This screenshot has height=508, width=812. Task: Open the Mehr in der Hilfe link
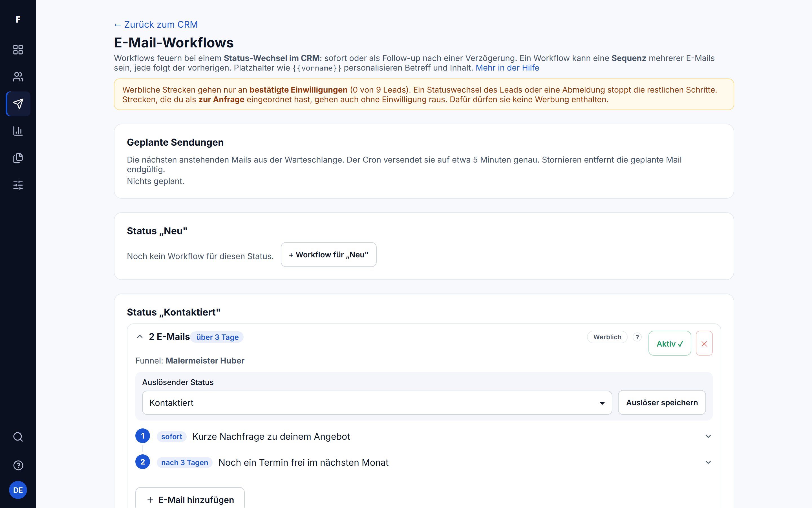pyautogui.click(x=507, y=68)
